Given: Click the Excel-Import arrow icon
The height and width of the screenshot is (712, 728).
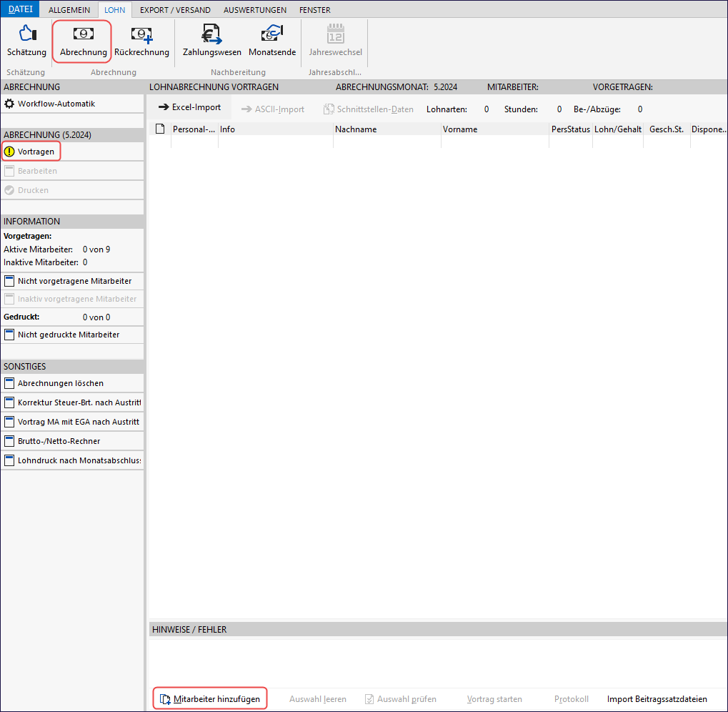Looking at the screenshot, I should 164,107.
